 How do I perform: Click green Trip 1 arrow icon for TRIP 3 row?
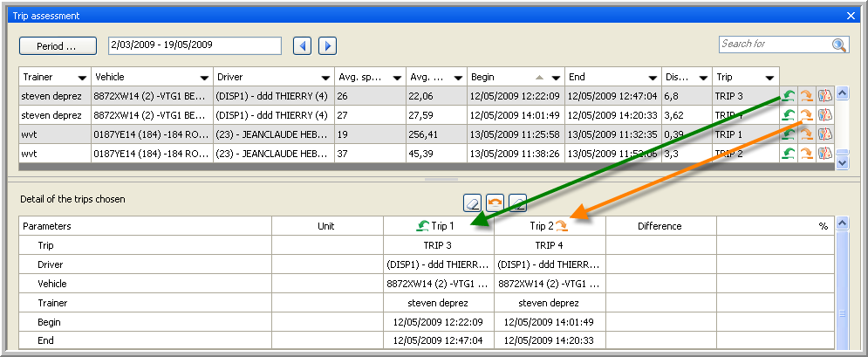pyautogui.click(x=788, y=95)
